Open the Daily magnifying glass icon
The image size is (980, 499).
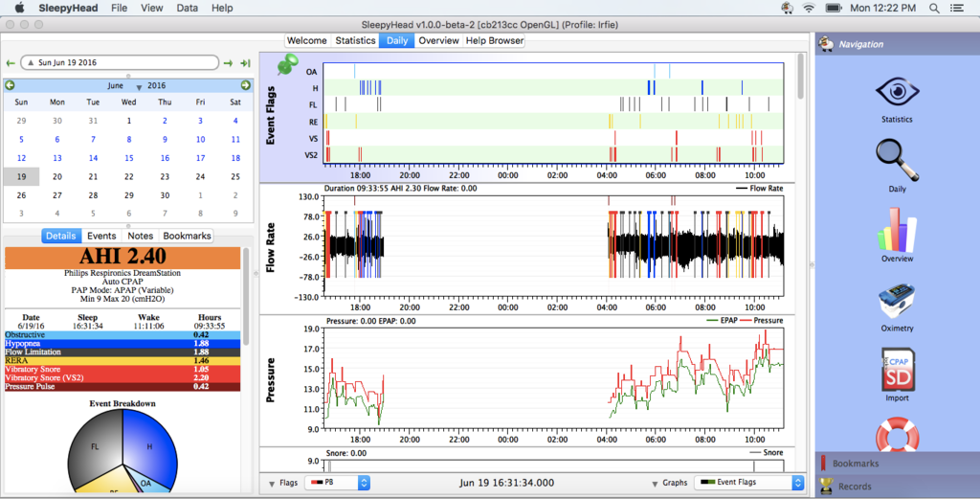tap(898, 161)
